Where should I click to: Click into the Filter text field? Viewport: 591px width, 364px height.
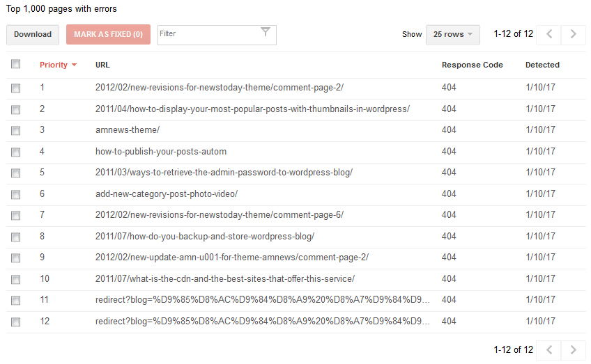pyautogui.click(x=208, y=34)
